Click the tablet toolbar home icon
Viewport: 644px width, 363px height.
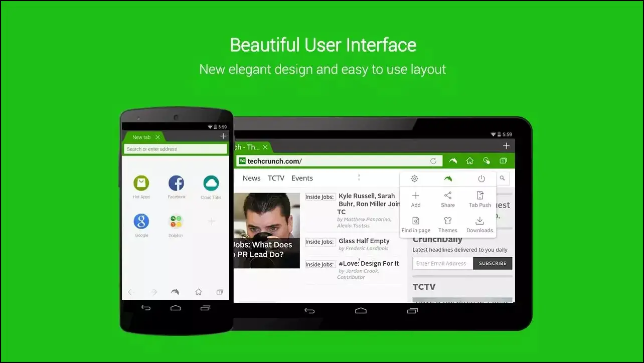coord(469,161)
